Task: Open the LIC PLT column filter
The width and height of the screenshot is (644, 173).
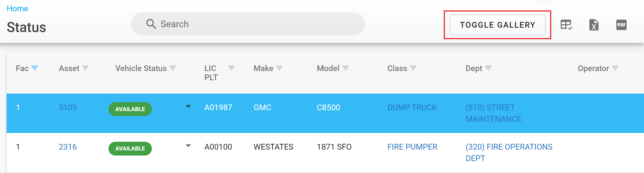Action: 231,68
